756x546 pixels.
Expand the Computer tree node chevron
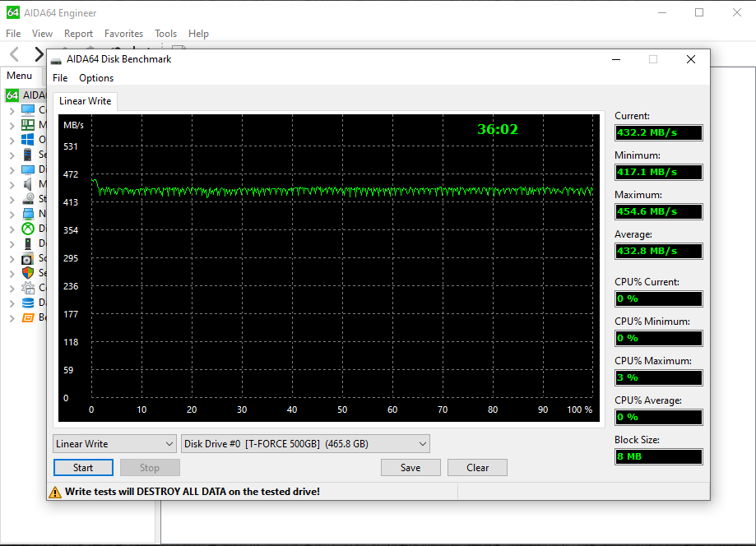coord(12,111)
